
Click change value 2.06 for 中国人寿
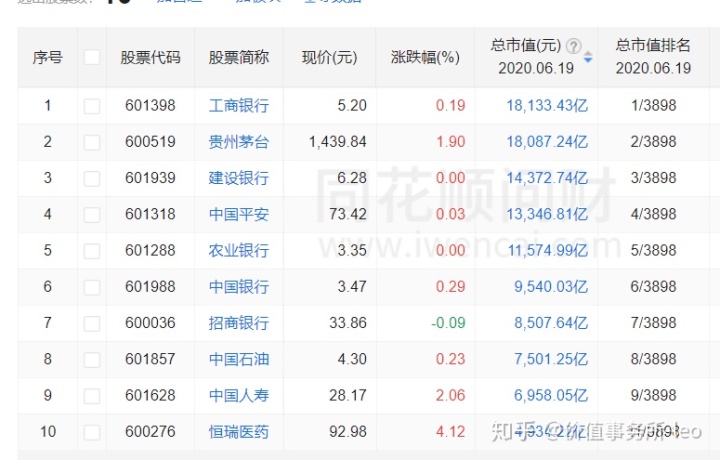(450, 396)
